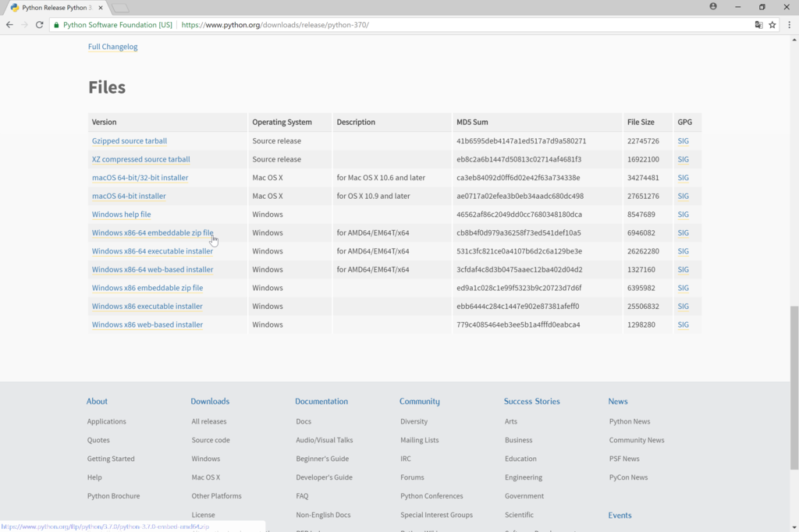Bookmark this page with the star icon
This screenshot has width=799, height=532.
pyautogui.click(x=772, y=24)
